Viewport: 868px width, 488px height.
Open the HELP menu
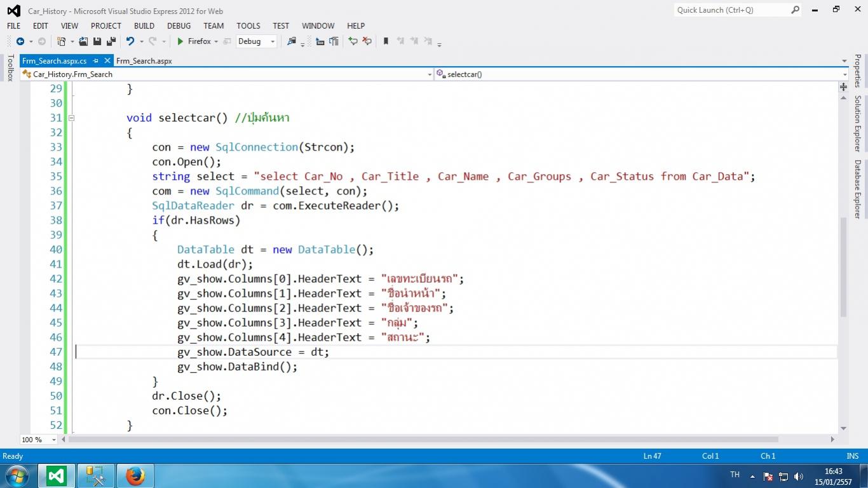tap(356, 26)
